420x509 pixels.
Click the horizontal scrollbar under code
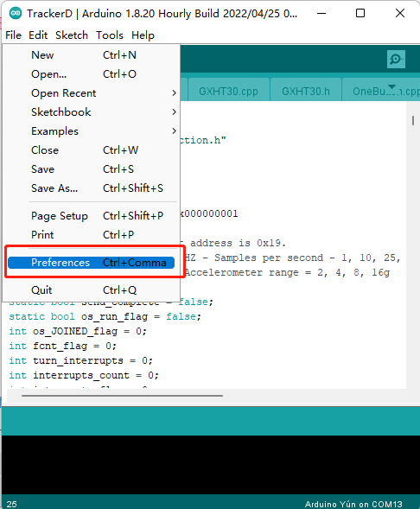(x=122, y=396)
